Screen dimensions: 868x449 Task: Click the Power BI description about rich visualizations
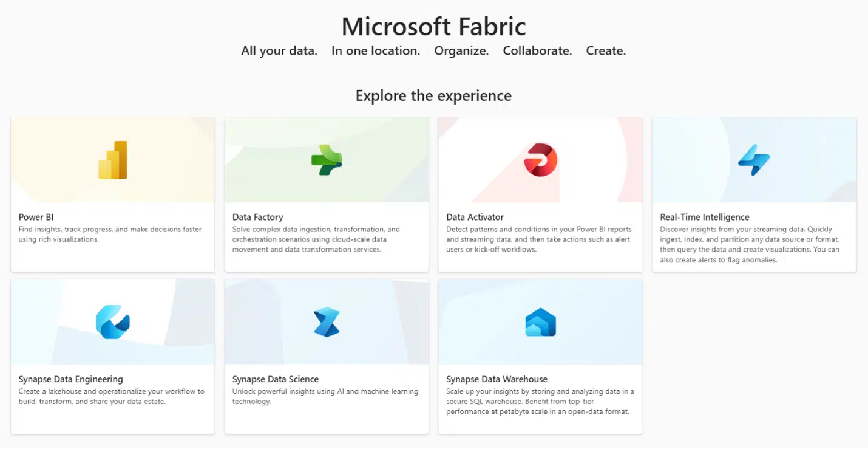pos(110,235)
